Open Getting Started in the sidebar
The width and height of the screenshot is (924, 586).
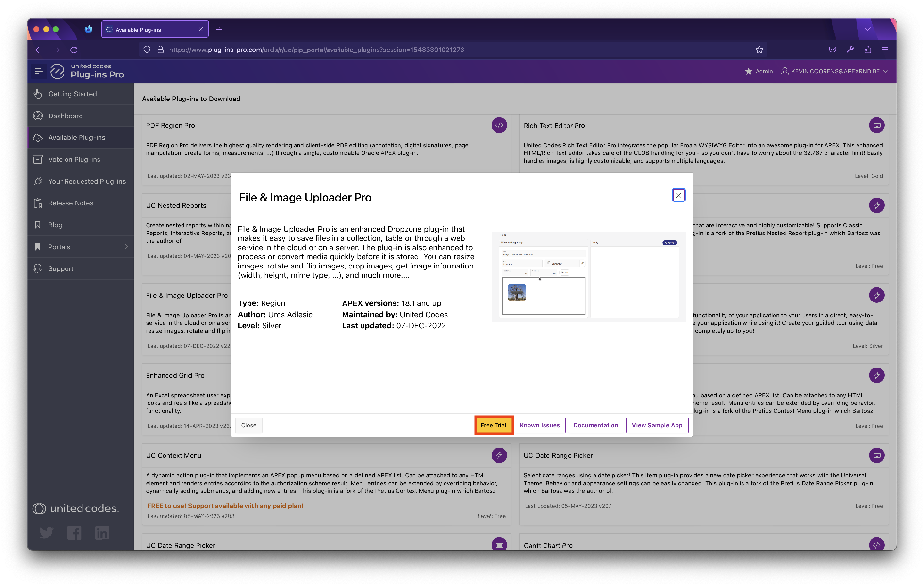click(x=81, y=94)
